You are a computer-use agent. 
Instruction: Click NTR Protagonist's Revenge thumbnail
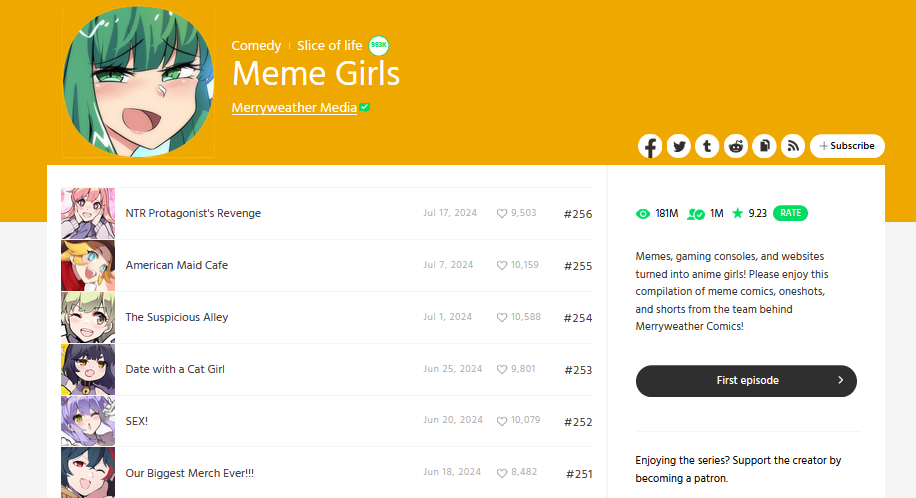coord(88,213)
